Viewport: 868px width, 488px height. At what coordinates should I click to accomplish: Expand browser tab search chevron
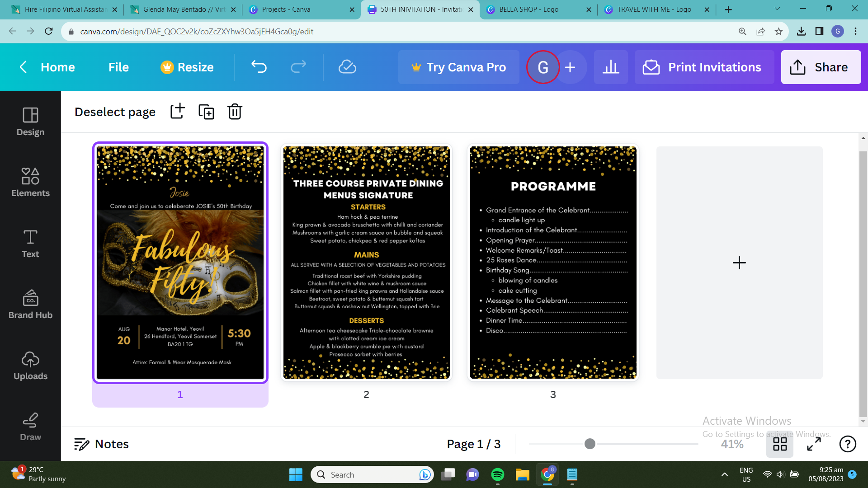tap(777, 9)
